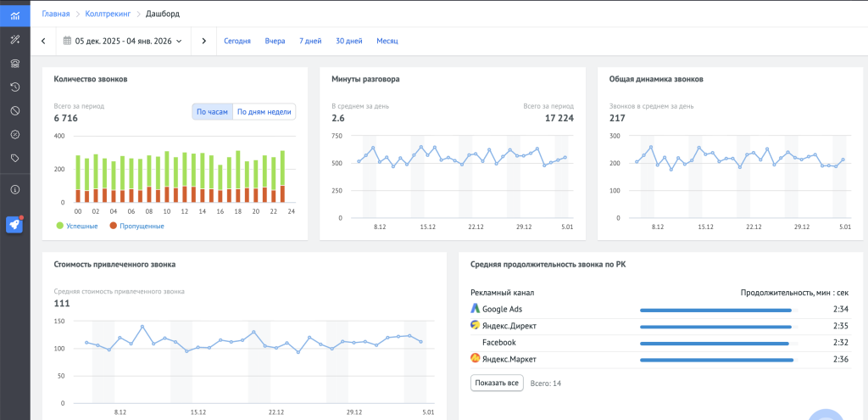This screenshot has height=420, width=868.
Task: Open 'Коллтрекинг' breadcrumb link
Action: [x=108, y=14]
